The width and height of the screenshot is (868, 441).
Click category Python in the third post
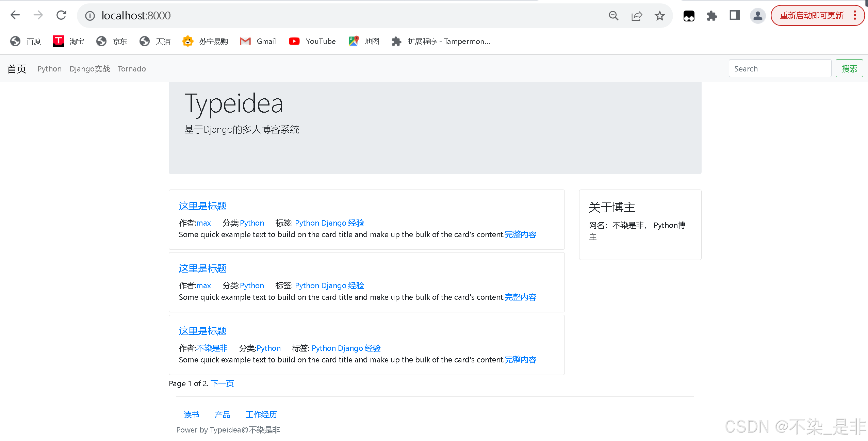(x=269, y=348)
